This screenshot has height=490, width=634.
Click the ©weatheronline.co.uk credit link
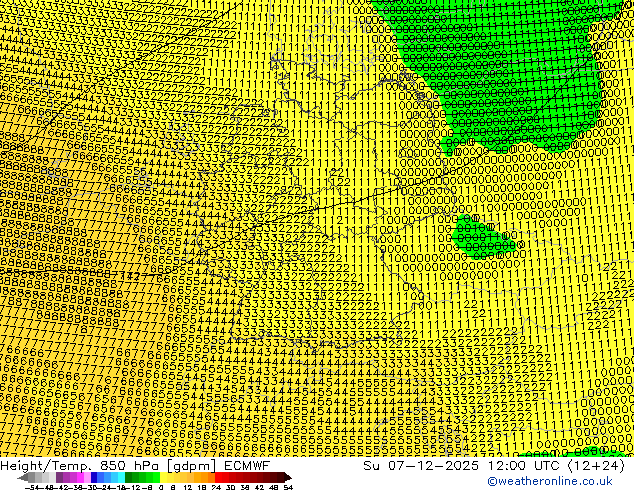(x=550, y=481)
